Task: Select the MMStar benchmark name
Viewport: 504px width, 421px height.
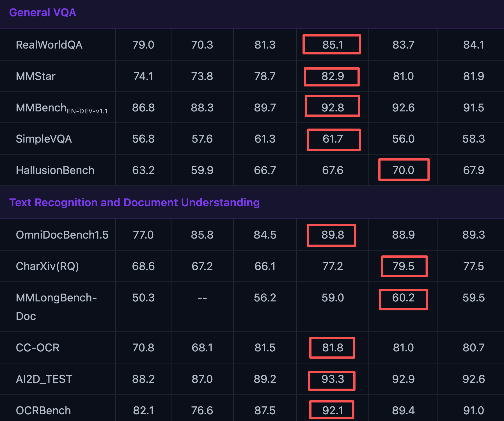Action: point(36,76)
